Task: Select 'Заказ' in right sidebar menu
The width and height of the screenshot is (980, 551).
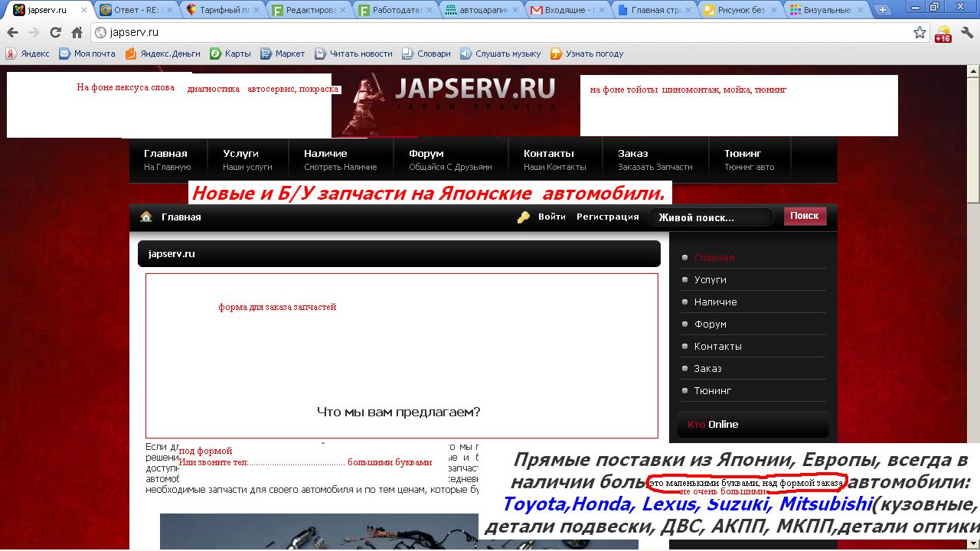Action: (708, 368)
